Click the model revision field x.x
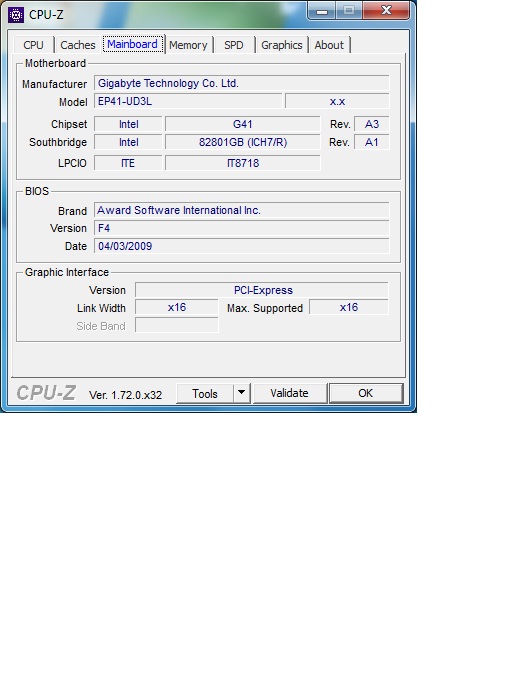This screenshot has width=525, height=700. coord(337,101)
